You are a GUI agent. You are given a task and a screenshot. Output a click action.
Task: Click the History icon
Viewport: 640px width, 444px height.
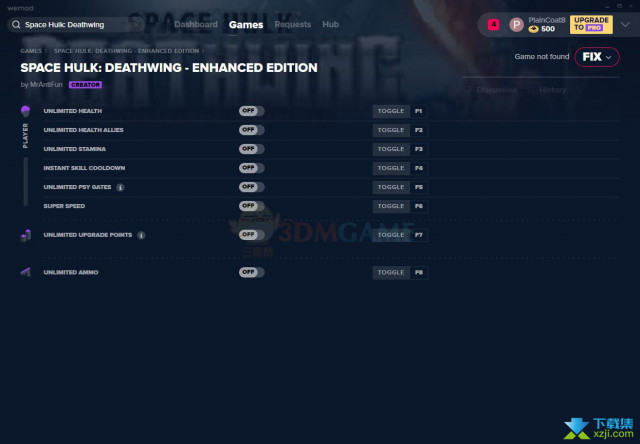(531, 90)
